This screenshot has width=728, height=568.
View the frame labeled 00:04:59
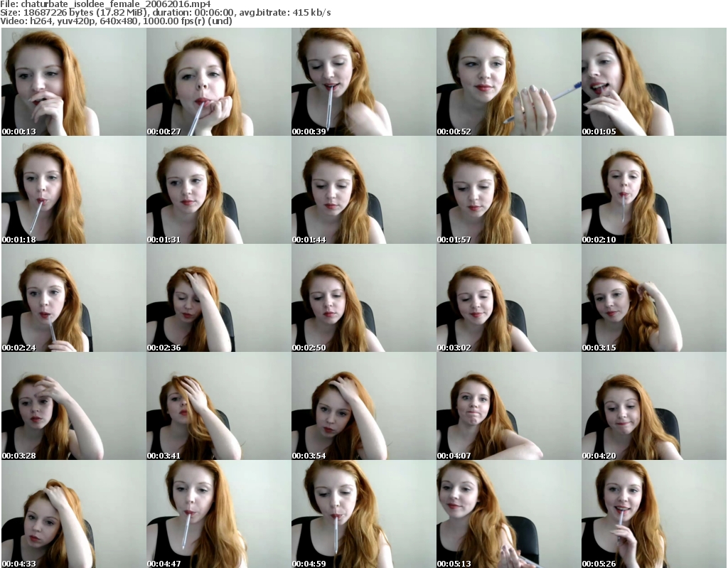[363, 514]
